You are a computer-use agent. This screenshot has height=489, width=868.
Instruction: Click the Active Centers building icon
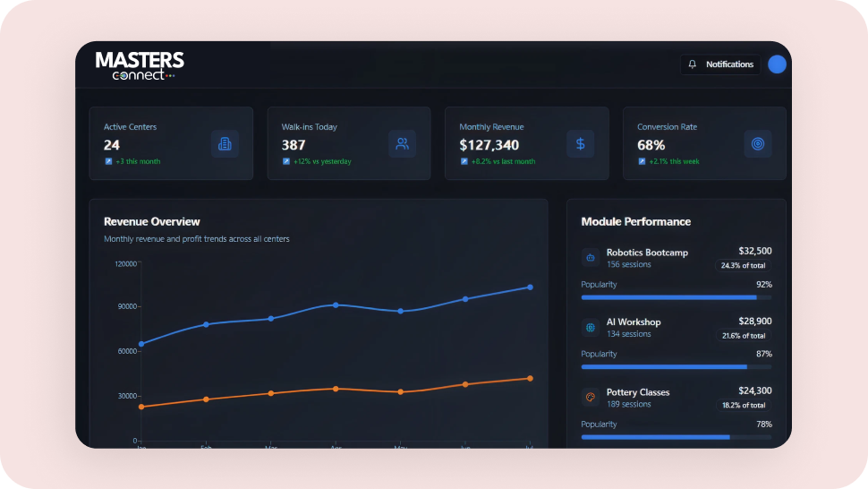pos(225,143)
